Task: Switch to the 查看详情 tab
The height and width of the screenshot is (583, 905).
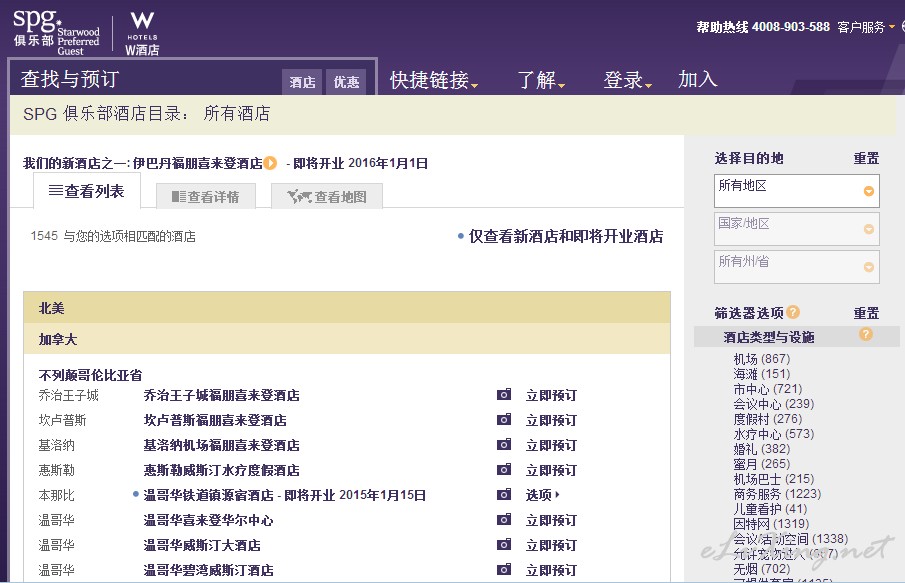Action: [x=206, y=197]
